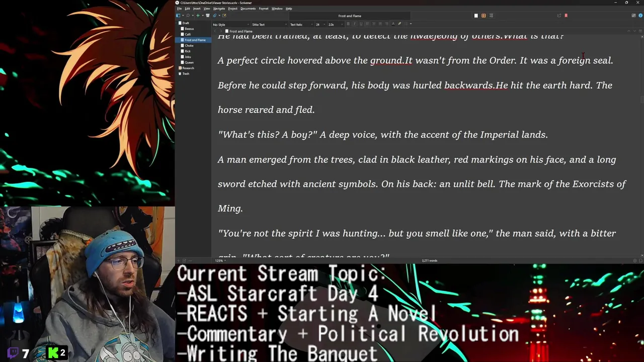The height and width of the screenshot is (362, 644).
Task: Select the Choke document in binder
Action: tap(189, 45)
